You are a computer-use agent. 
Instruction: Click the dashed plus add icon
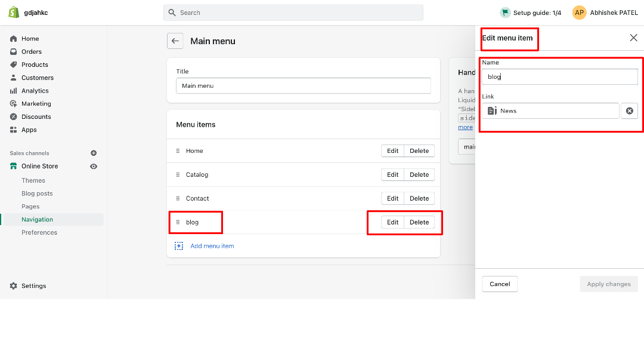tap(179, 246)
